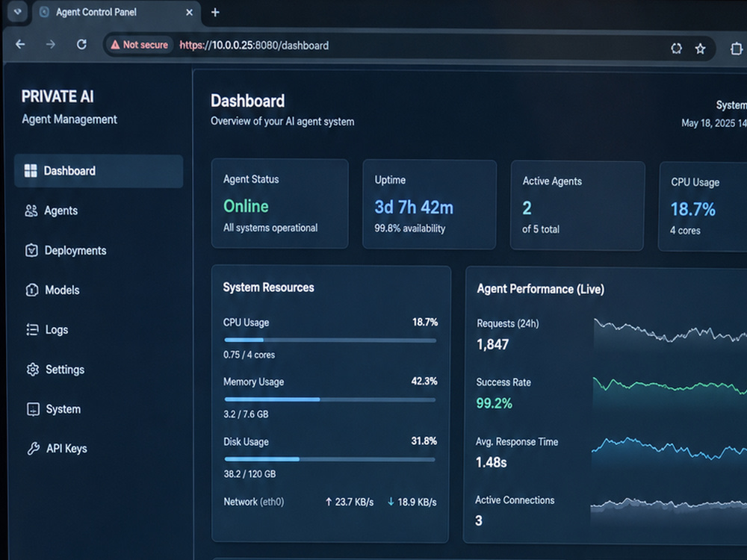
Task: Select the Active Agents card
Action: pos(577,206)
